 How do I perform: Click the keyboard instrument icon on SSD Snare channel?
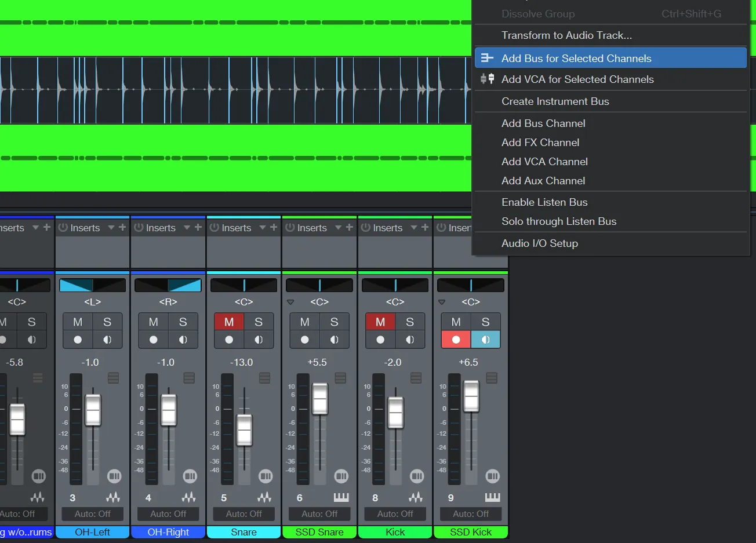tap(341, 497)
